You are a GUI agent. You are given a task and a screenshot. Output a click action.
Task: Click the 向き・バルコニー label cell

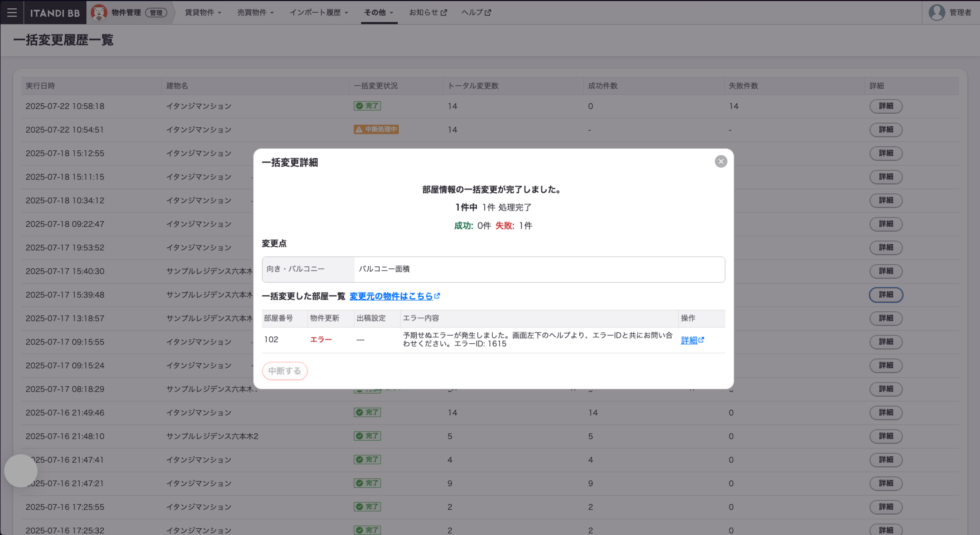pos(308,269)
